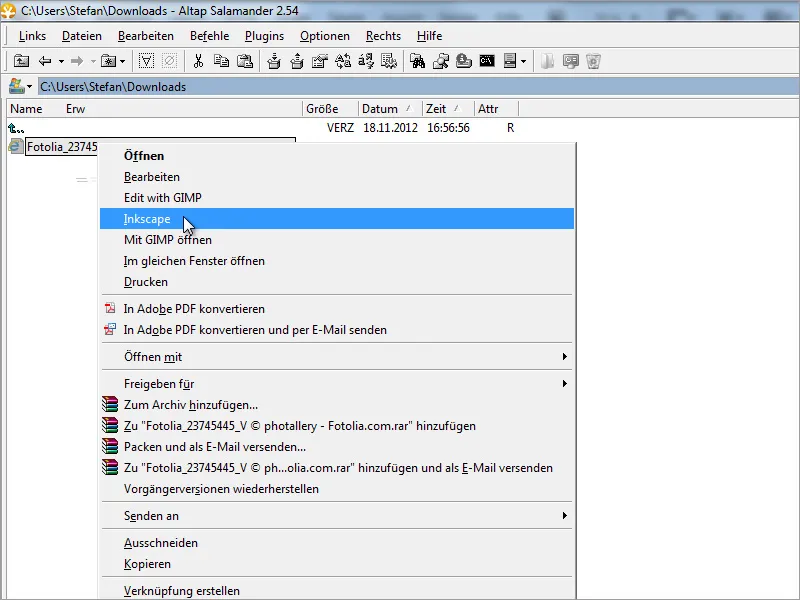The width and height of the screenshot is (800, 600).
Task: Click the binoculars find files icon
Action: point(417,61)
